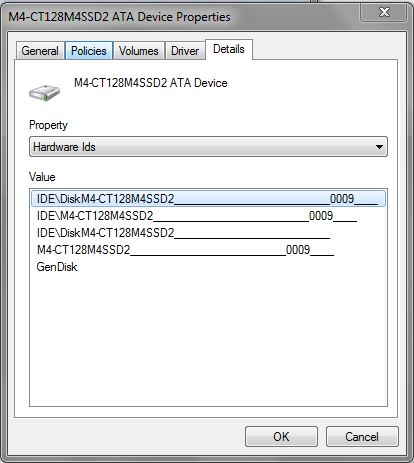
Task: Select the highlighted IDE\DiskM4-CT128M4SSD2 0009 value row
Action: point(208,199)
